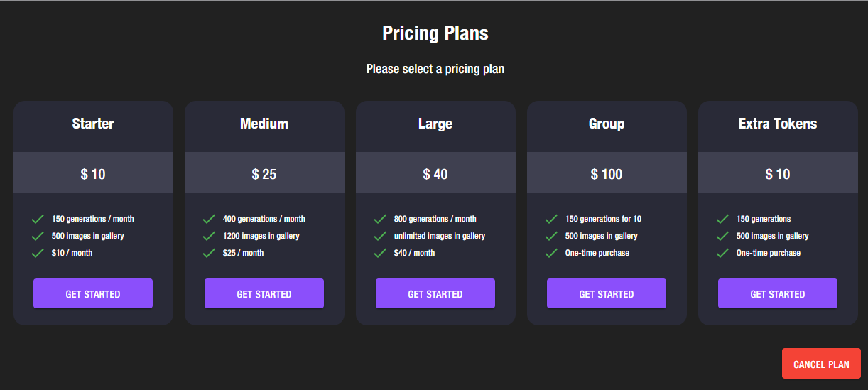
Task: Click the Pricing Plans heading
Action: point(435,33)
